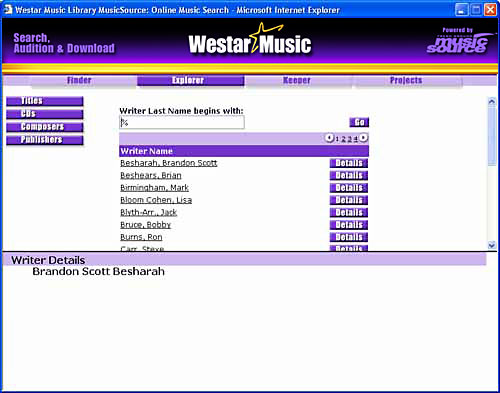Open the Composers section
The height and width of the screenshot is (393, 500).
pyautogui.click(x=45, y=127)
